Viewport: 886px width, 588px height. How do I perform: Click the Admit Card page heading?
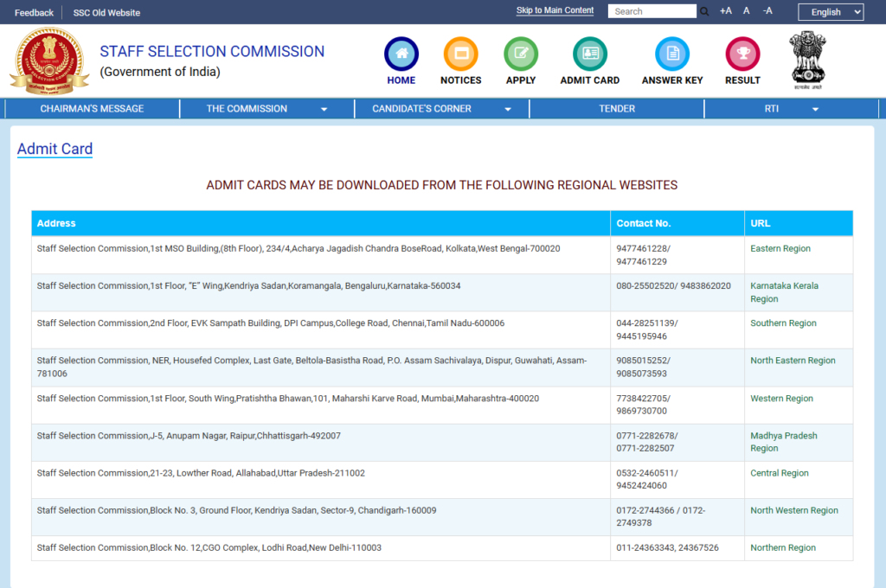[x=55, y=149]
